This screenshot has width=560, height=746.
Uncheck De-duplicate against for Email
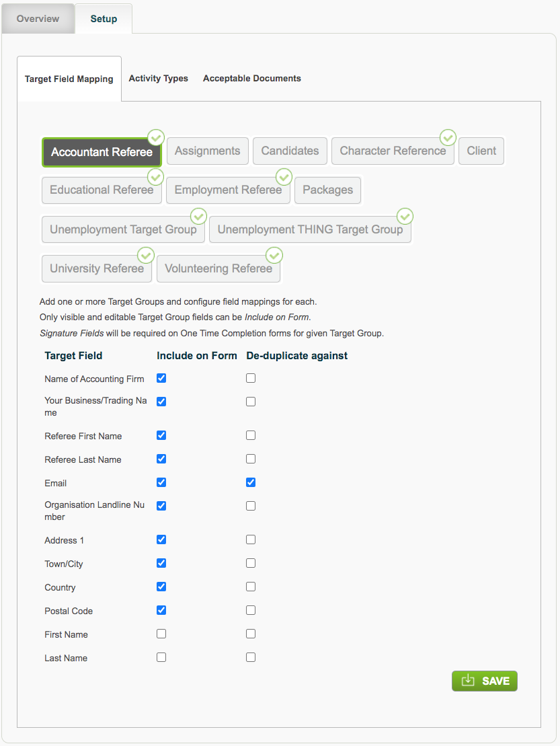[251, 482]
